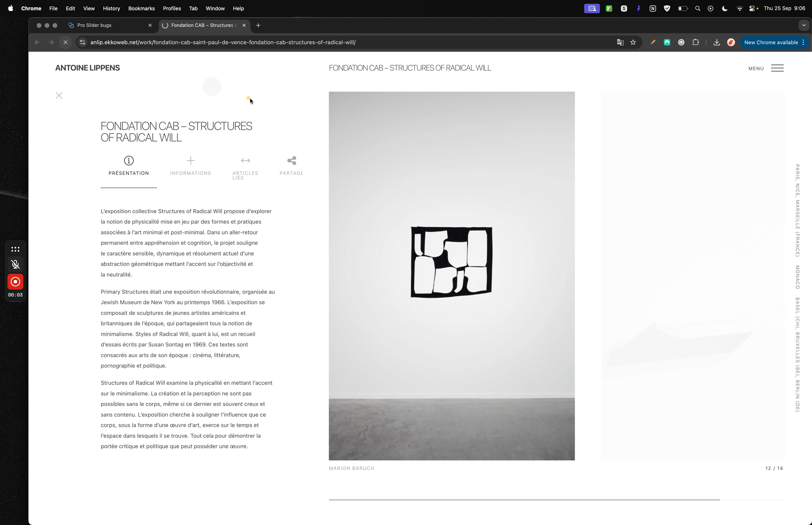Close the Fondation CAB browser tab
The width and height of the screenshot is (812, 525).
point(244,25)
